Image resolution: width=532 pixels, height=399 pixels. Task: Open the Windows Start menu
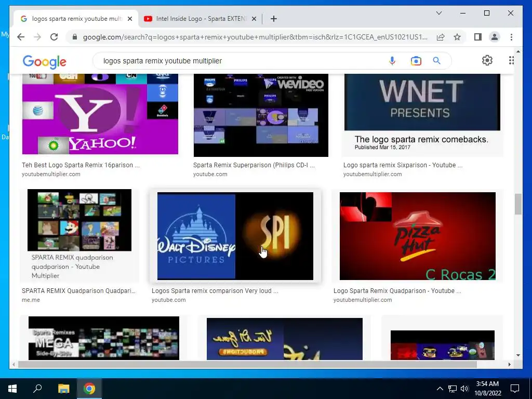tap(12, 389)
